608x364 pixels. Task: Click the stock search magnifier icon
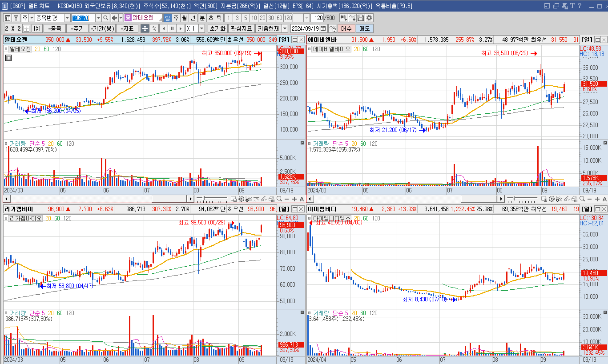point(106,18)
